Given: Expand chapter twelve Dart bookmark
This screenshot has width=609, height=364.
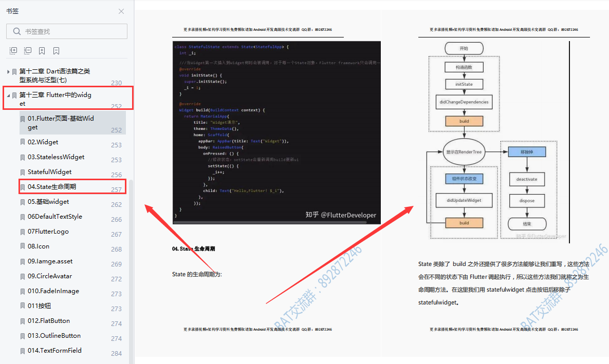Looking at the screenshot, I should 8,72.
